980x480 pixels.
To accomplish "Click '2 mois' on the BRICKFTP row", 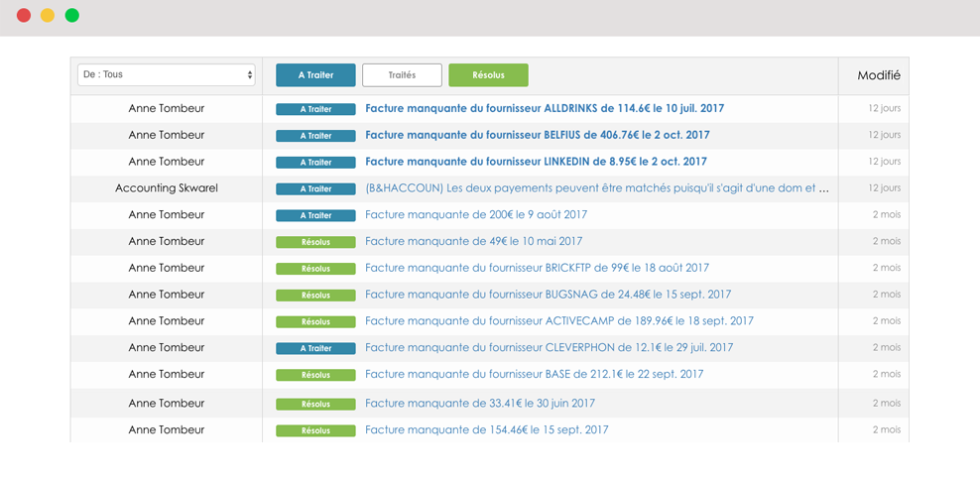I will [887, 268].
